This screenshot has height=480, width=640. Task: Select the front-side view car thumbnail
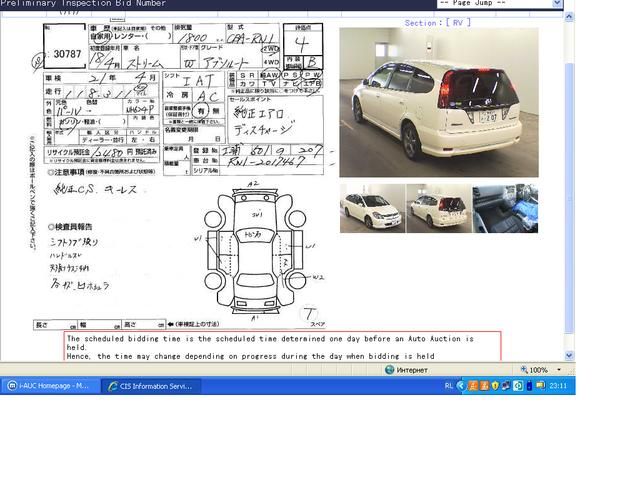tap(372, 208)
